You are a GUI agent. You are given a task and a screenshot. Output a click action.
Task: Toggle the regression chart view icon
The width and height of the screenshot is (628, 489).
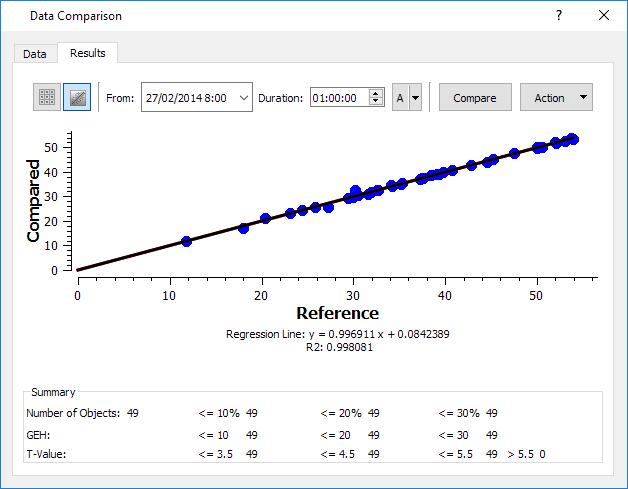(x=76, y=97)
